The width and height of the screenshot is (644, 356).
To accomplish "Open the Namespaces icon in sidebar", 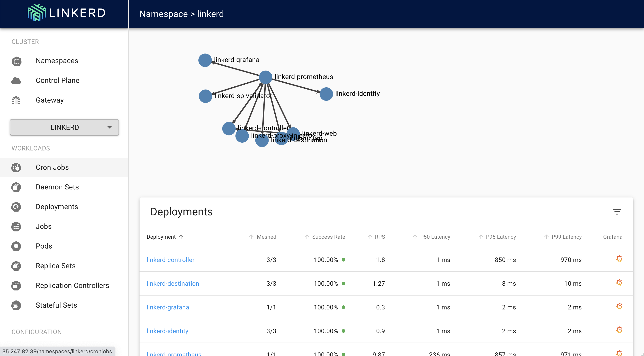I will [17, 61].
